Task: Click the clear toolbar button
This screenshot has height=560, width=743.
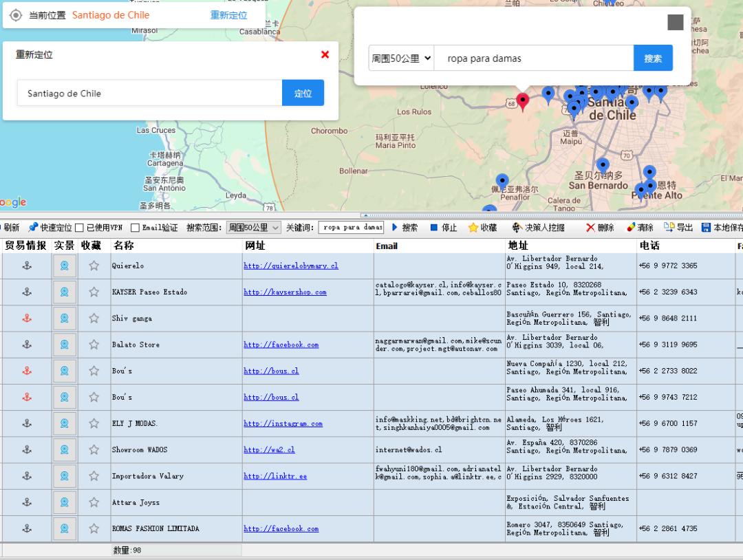Action: tap(640, 228)
